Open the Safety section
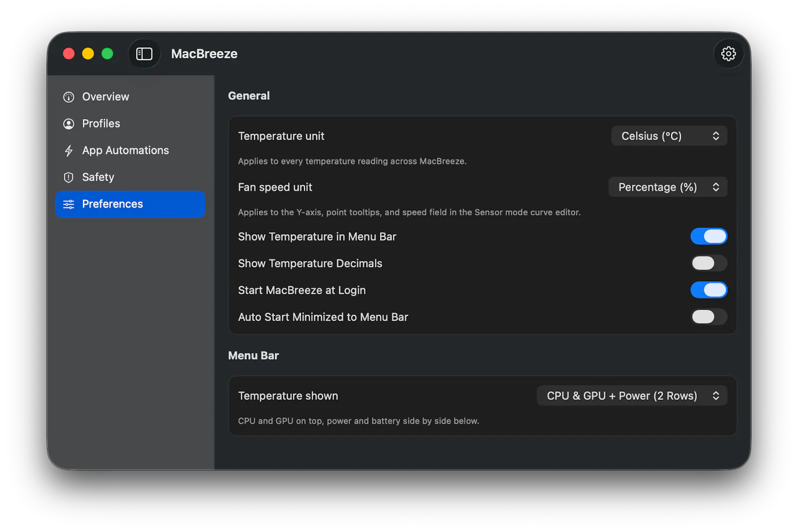Screen dimensions: 798x532 [x=130, y=177]
